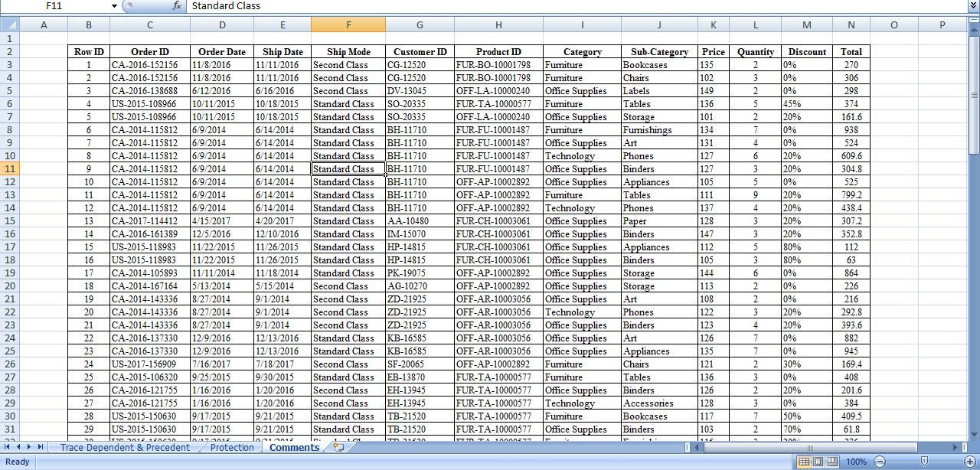This screenshot has height=470, width=980.
Task: Click Customer ID PK-19075 cell
Action: point(420,273)
